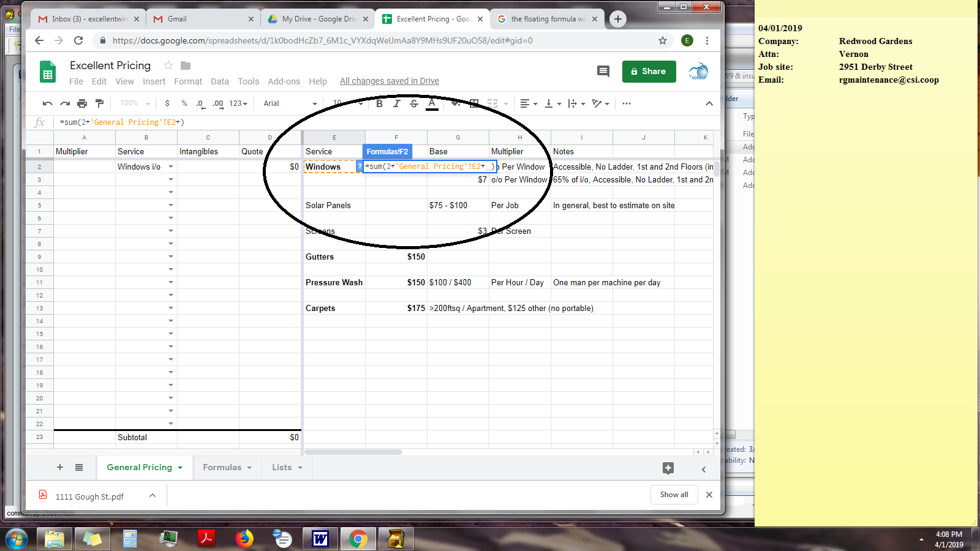The image size is (980, 551).
Task: Toggle Italic formatting
Action: coord(396,103)
